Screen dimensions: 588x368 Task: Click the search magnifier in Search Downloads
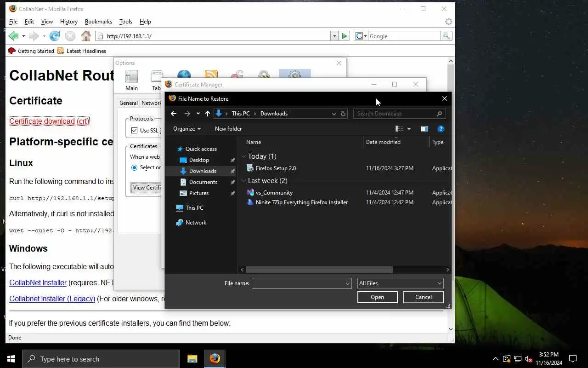pyautogui.click(x=440, y=114)
